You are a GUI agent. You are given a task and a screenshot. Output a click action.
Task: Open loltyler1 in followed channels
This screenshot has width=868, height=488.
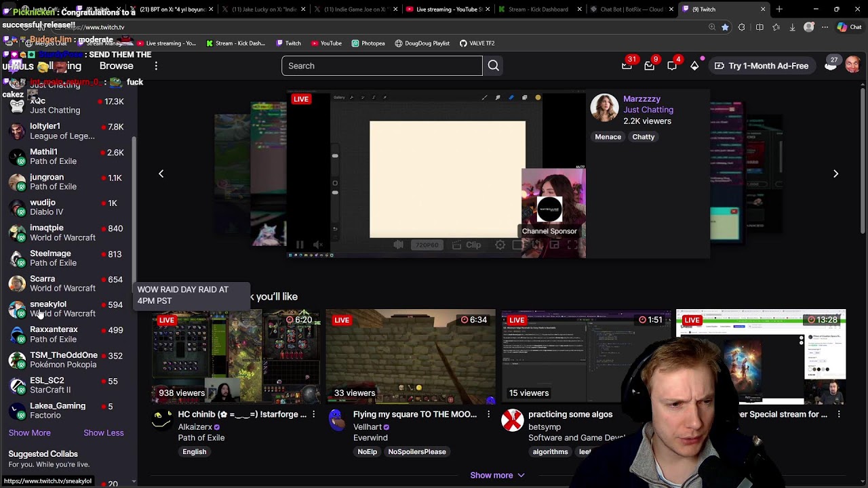coord(66,131)
